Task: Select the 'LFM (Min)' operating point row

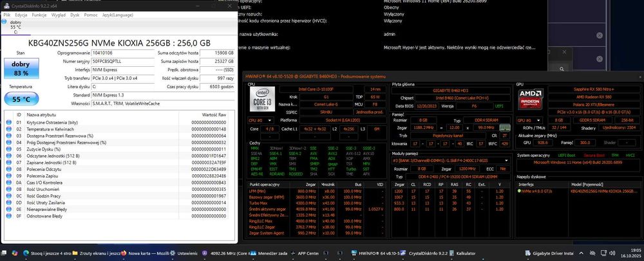Action: [x=317, y=192]
